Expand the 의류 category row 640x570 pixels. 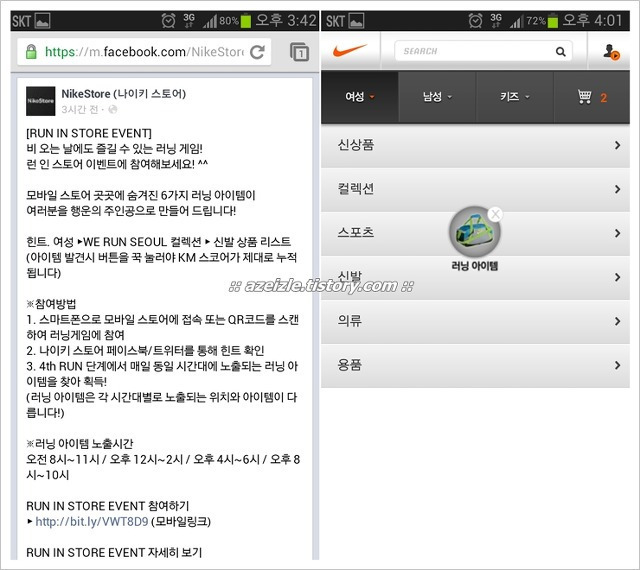pyautogui.click(x=475, y=321)
